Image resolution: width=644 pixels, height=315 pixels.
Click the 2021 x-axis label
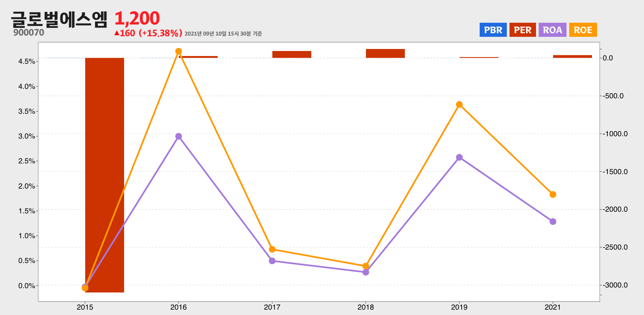[x=553, y=307]
